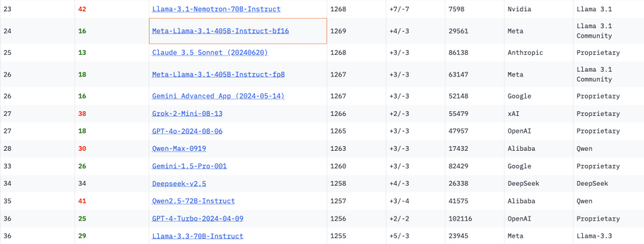Select score 1260 for Gemini-1.5-Pro-001
This screenshot has width=644, height=244.
pyautogui.click(x=338, y=166)
